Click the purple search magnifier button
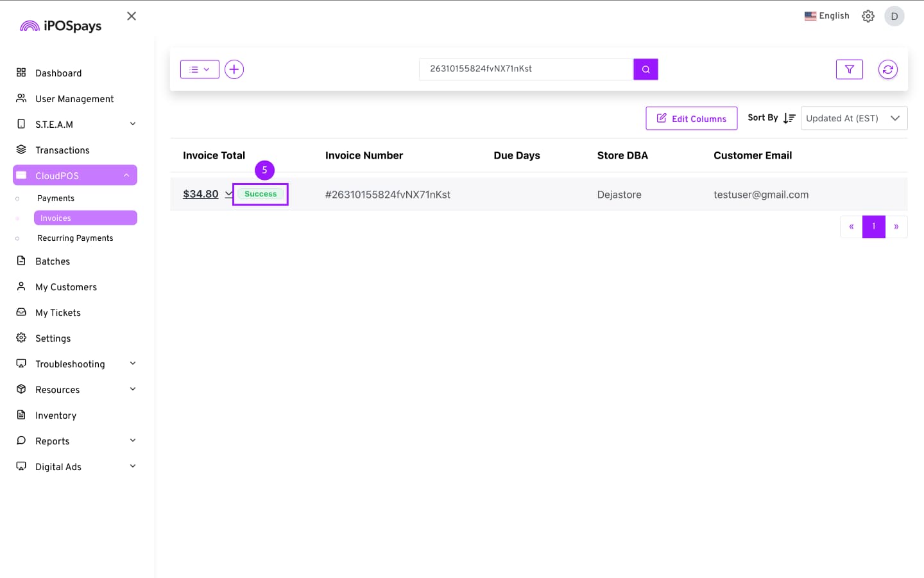924x578 pixels. [x=646, y=69]
